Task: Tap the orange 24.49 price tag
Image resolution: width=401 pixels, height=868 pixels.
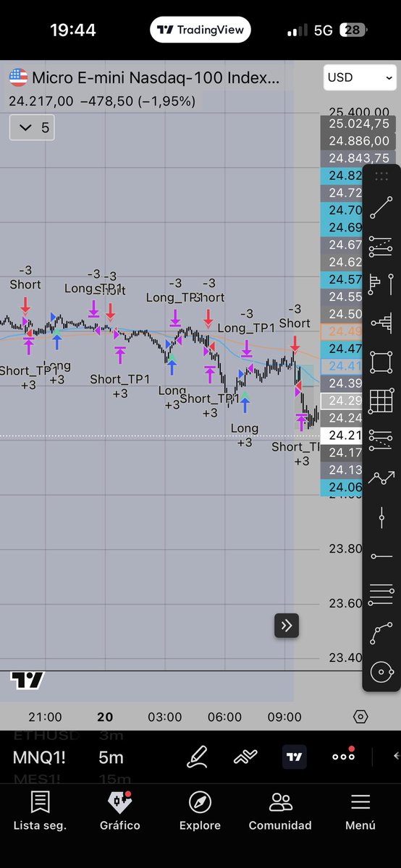Action: (341, 331)
